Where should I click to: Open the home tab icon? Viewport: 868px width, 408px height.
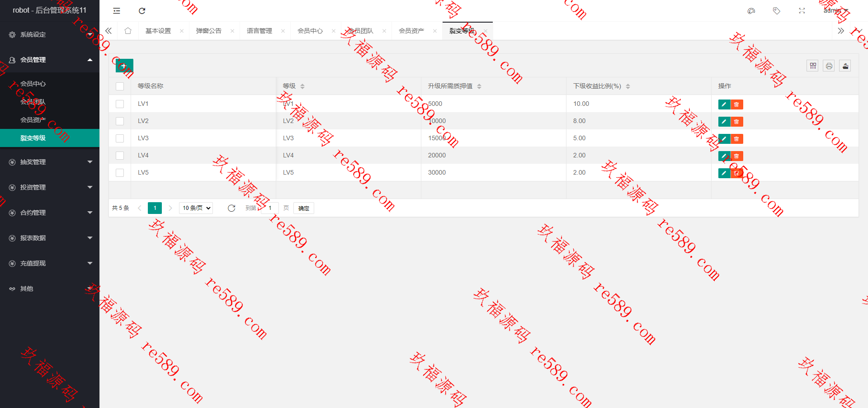pos(128,31)
